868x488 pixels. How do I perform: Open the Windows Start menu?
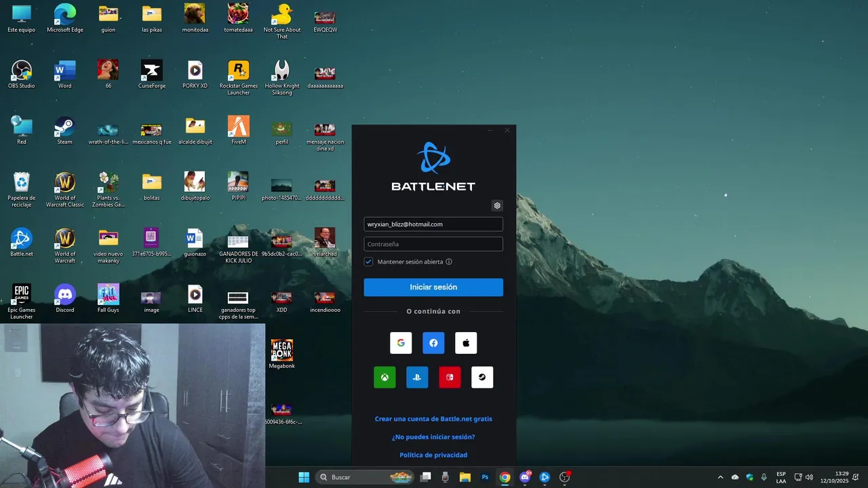(304, 477)
